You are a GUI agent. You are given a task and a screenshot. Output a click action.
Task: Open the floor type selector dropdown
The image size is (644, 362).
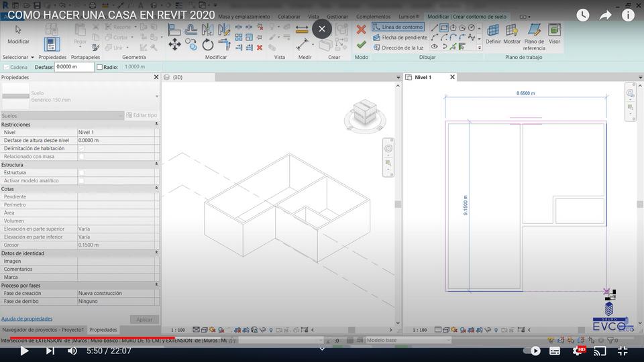point(156,96)
